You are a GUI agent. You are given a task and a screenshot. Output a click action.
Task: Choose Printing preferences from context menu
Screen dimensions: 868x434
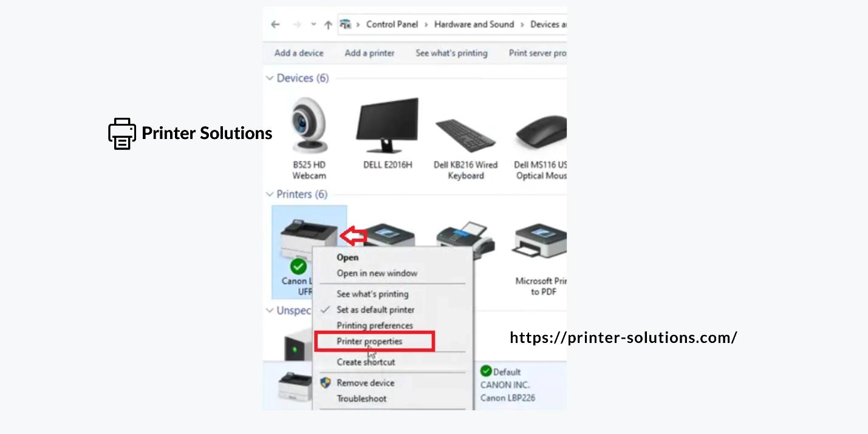point(375,325)
